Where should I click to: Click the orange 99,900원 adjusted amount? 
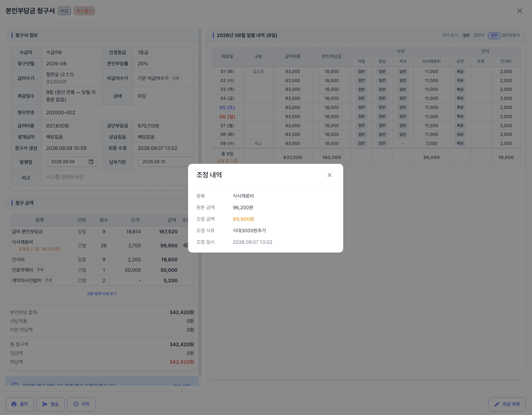[x=243, y=219]
